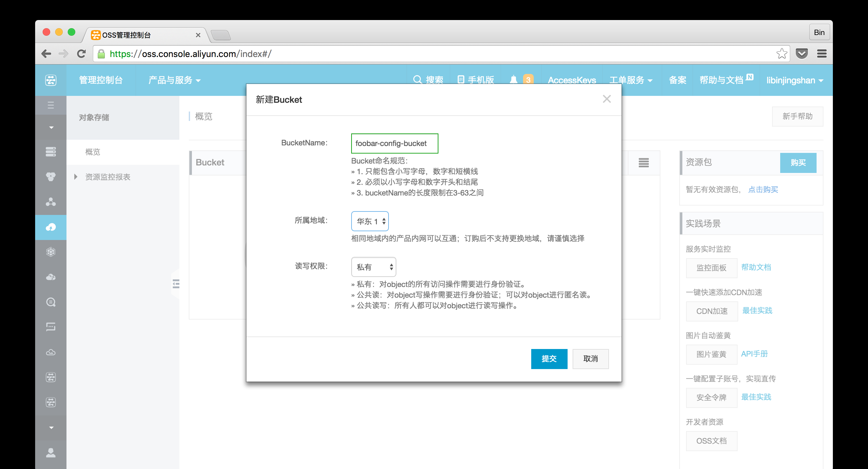Image resolution: width=868 pixels, height=469 pixels.
Task: Expand 产品与服务 menu
Action: pos(175,80)
